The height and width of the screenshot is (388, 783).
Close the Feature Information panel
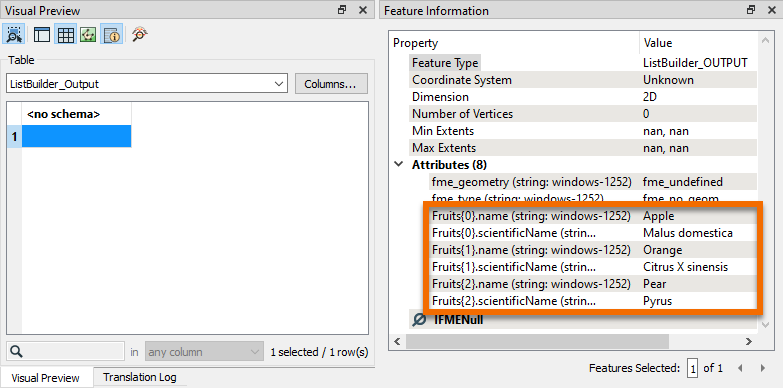pos(772,10)
